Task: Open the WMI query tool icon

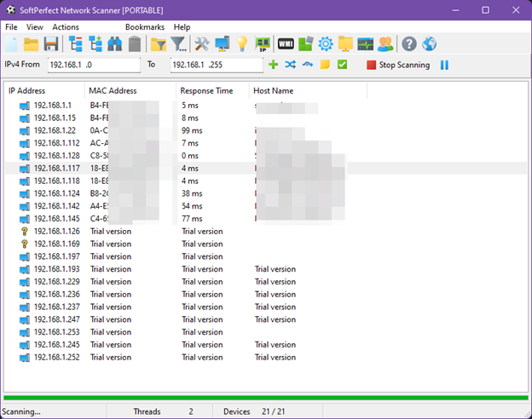Action: click(286, 43)
